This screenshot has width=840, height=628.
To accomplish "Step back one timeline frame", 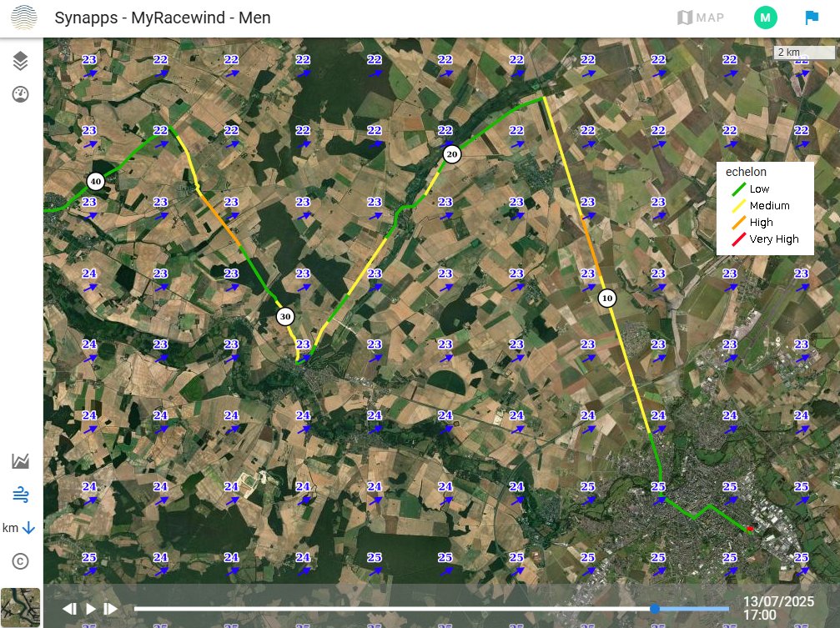I will (x=69, y=609).
